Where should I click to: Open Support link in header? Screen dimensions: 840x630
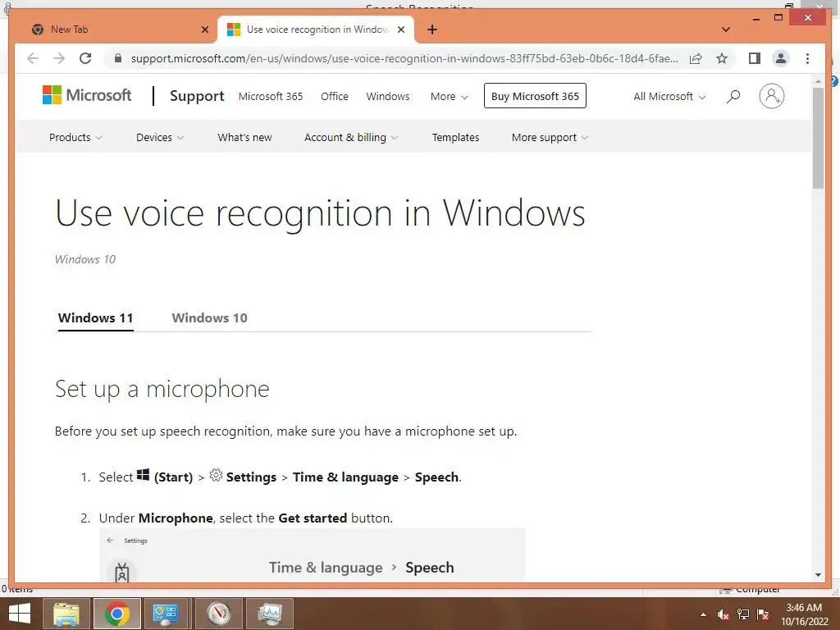click(197, 96)
